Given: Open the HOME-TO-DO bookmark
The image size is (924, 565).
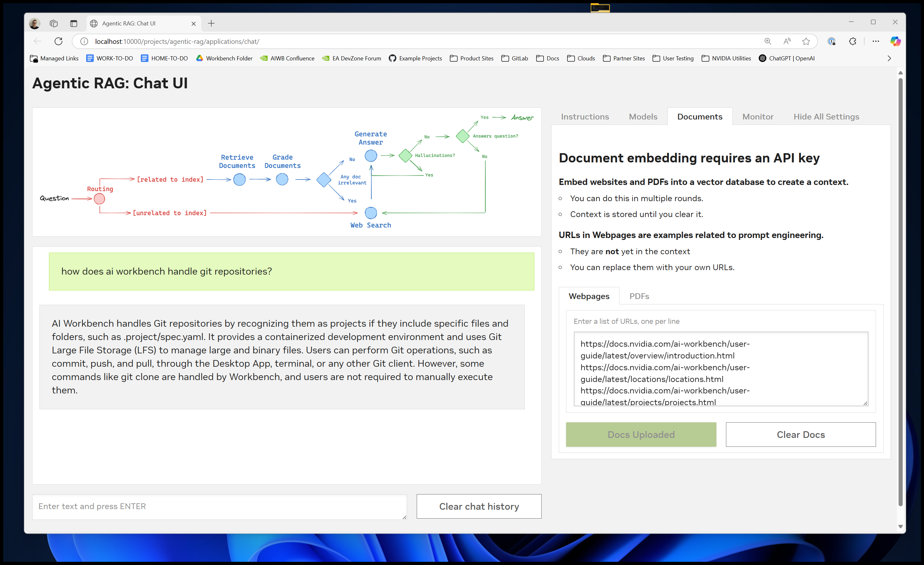Looking at the screenshot, I should tap(164, 58).
